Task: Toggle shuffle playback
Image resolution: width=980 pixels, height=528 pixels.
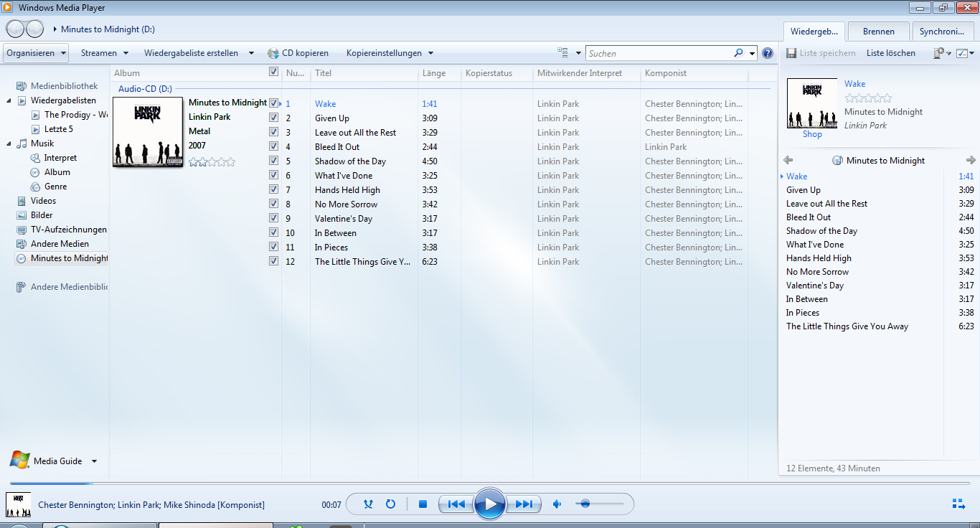Action: point(368,504)
